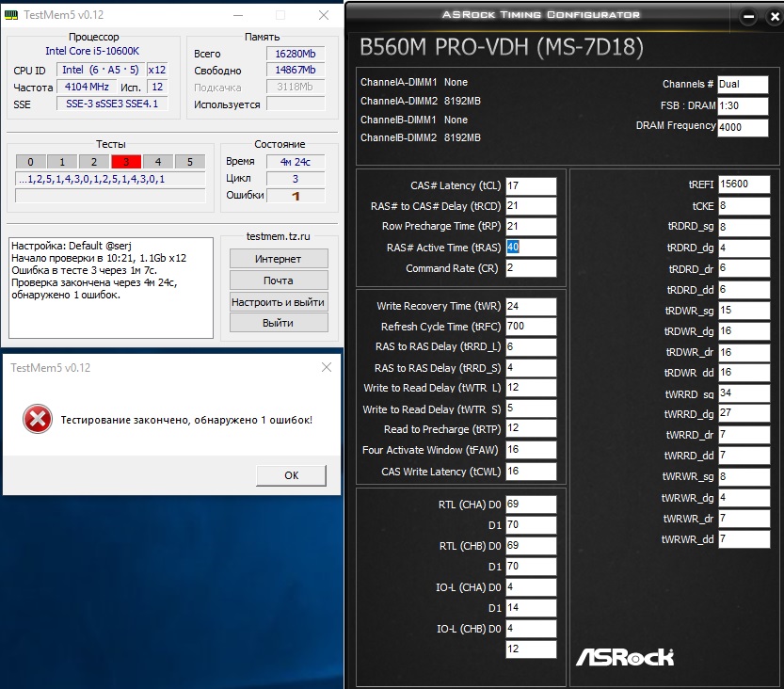Click the IO-L (CHB) D0 field
The width and height of the screenshot is (784, 689).
coord(531,629)
